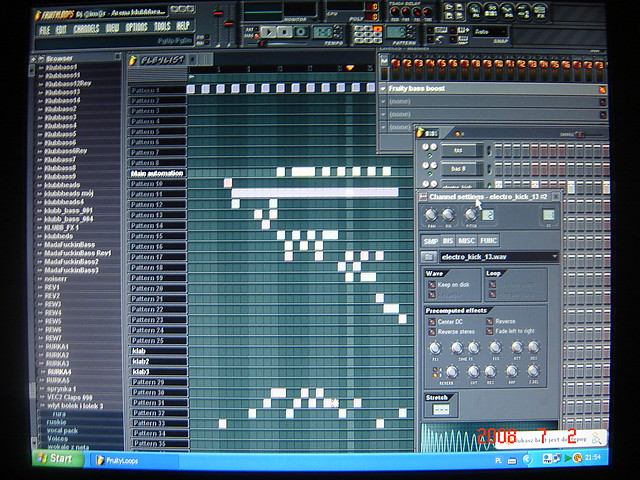Toggle mute LED of top step sequencer channel

pyautogui.click(x=430, y=156)
